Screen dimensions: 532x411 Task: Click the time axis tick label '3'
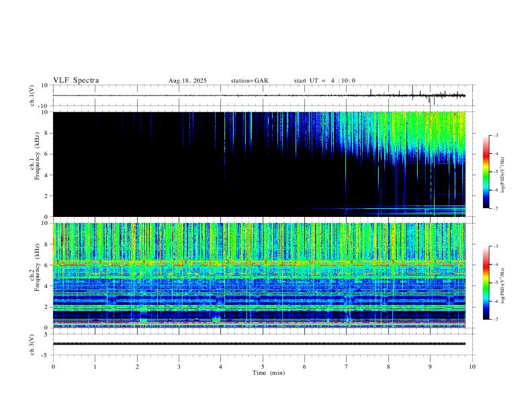[179, 367]
